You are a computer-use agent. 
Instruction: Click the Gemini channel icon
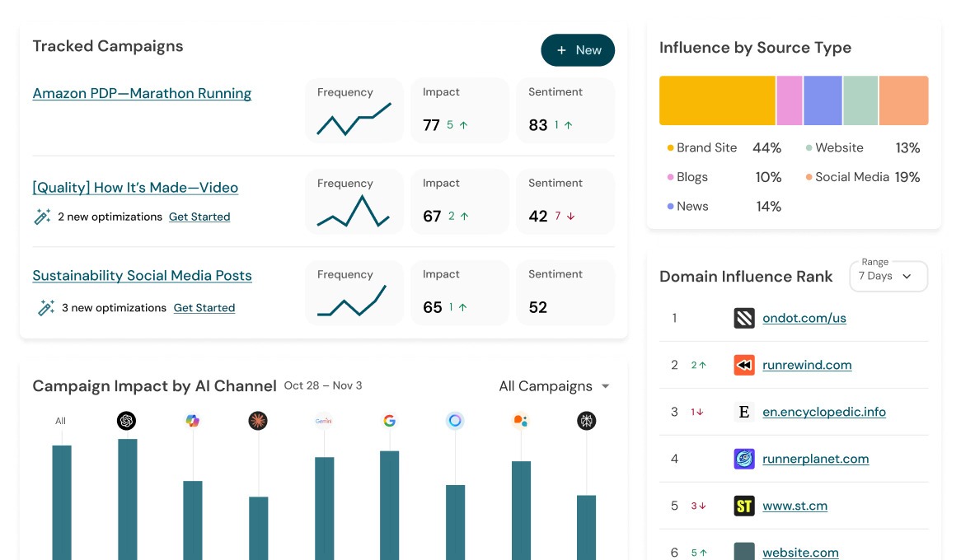pos(324,420)
